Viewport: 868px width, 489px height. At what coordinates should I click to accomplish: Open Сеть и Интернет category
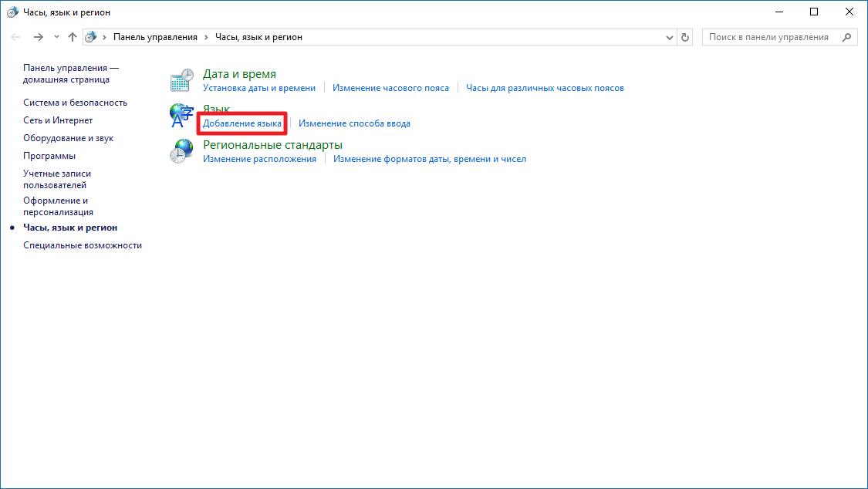pyautogui.click(x=58, y=120)
